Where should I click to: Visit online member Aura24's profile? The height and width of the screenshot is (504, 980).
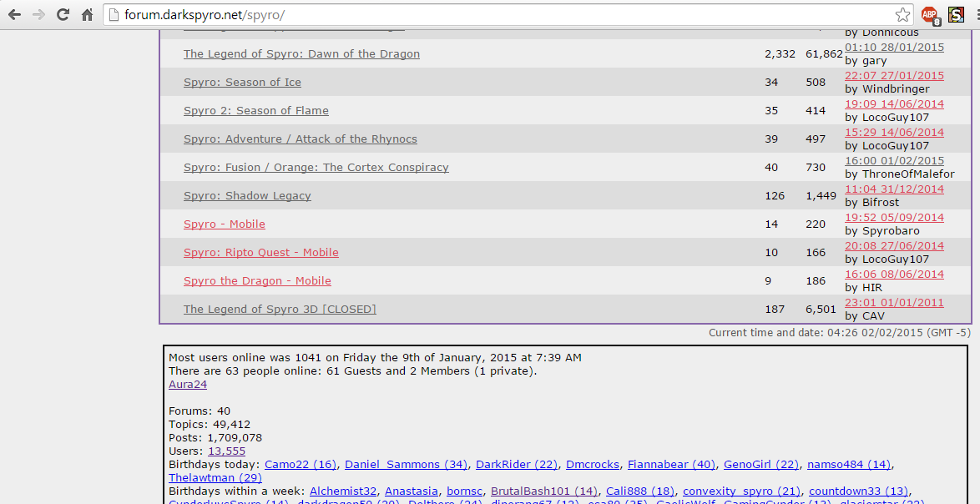(188, 385)
